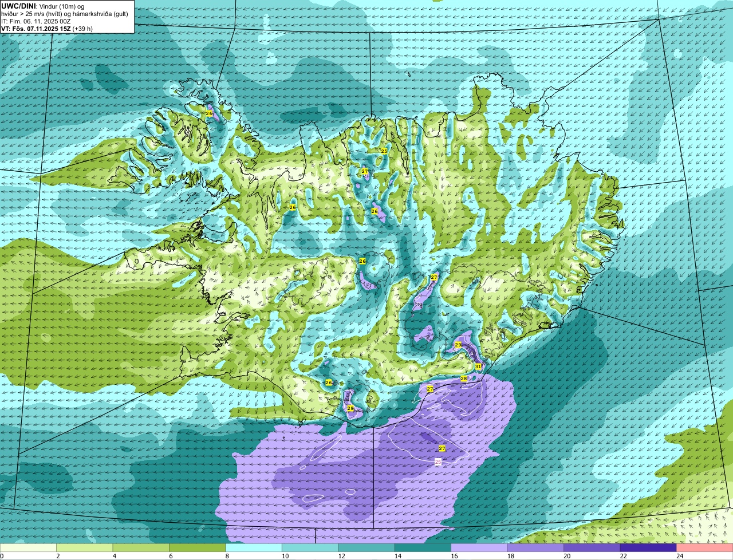The height and width of the screenshot is (560, 733).
Task: Click the "UWC/DINI: Vindur (10m) og" title line
Action: click(x=42, y=6)
